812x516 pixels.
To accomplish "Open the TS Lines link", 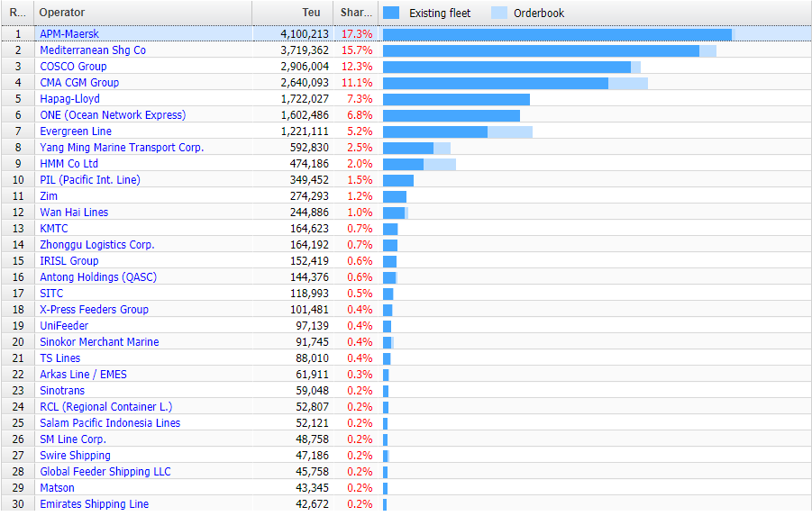I will tap(60, 358).
